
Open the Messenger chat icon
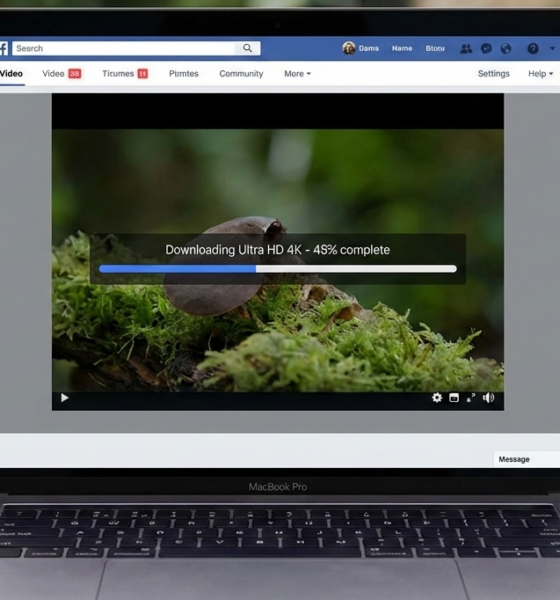click(x=486, y=49)
